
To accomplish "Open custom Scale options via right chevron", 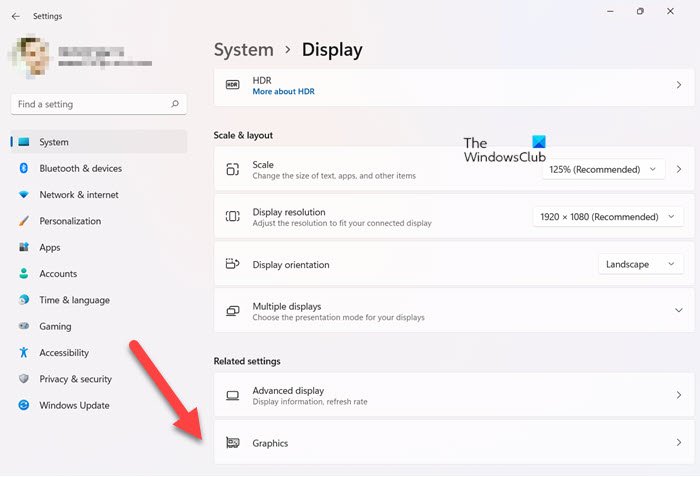I will (x=679, y=169).
